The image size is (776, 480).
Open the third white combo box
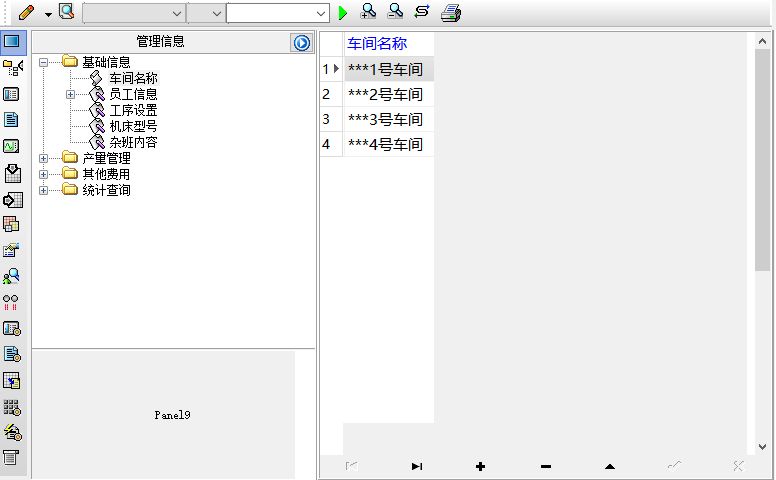tap(278, 13)
